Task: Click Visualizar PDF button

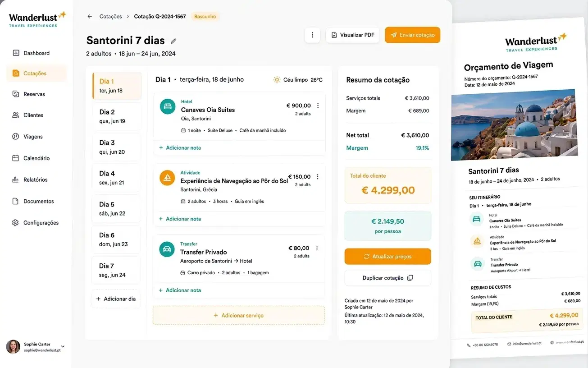Action: pos(353,35)
